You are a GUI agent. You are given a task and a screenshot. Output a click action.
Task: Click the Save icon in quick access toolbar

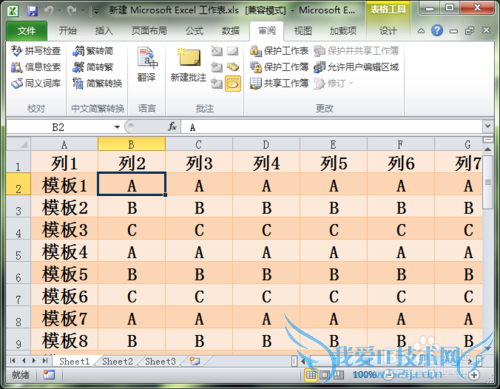(32, 11)
